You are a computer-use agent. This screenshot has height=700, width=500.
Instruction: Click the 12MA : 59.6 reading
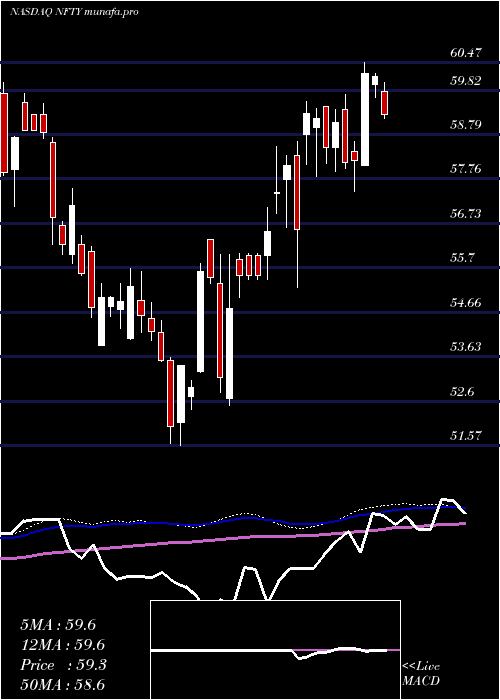62,645
